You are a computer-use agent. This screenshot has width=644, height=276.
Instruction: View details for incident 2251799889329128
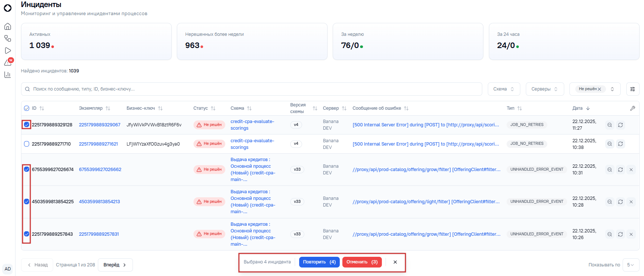pos(610,125)
